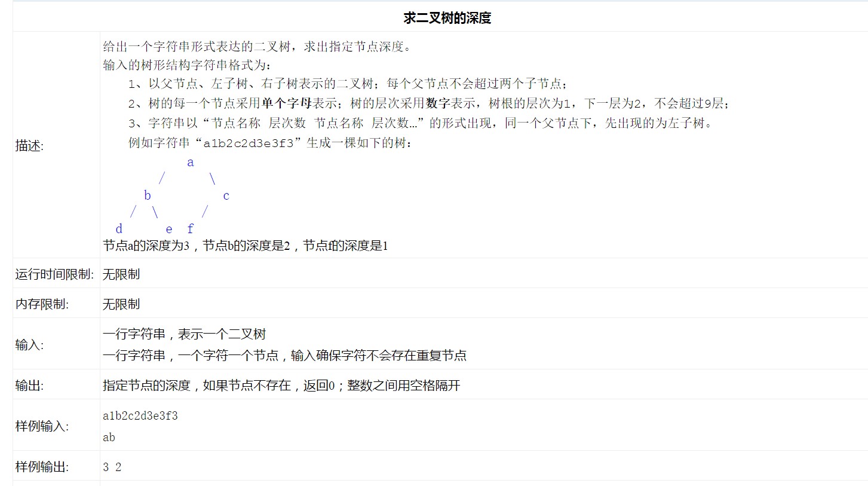Screen dimensions: 868x486
Task: Click 无限制 in the runtime limit row
Action: click(x=121, y=274)
